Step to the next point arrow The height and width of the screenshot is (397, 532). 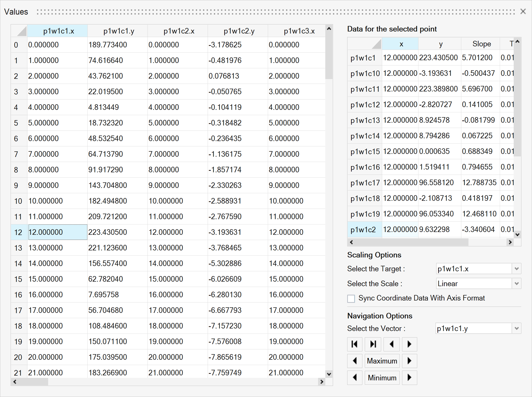point(409,344)
